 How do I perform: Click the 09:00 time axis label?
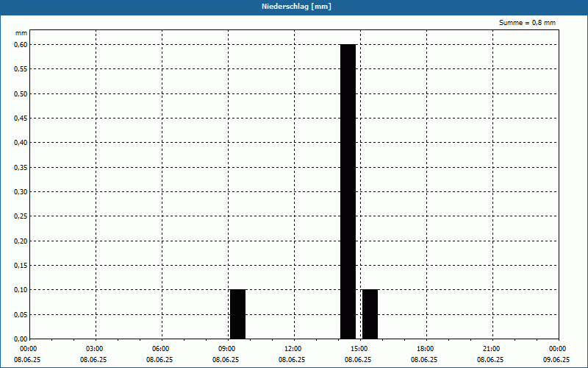[226, 349]
